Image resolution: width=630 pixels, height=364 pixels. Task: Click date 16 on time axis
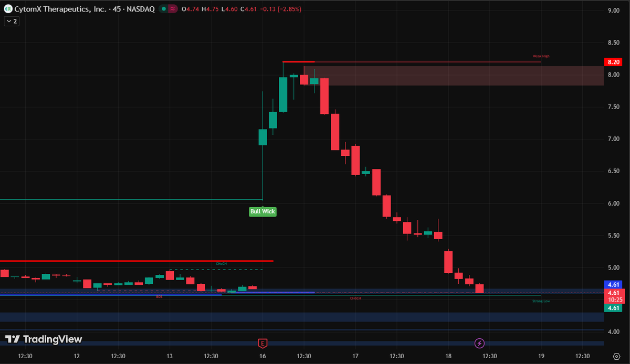(262, 356)
